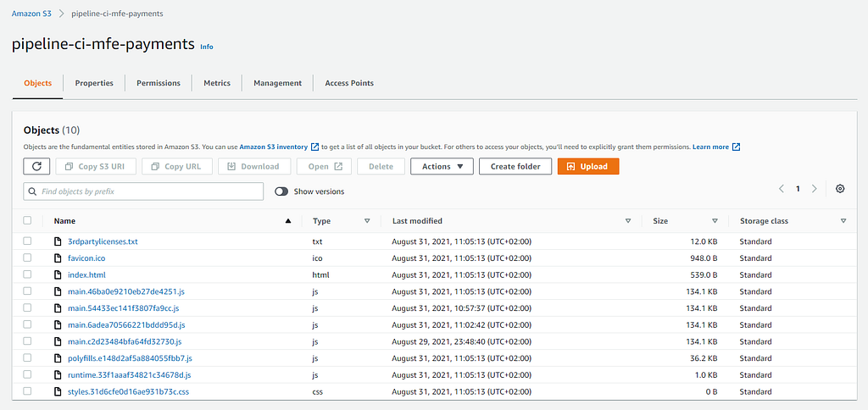Click the previous page arrow
This screenshot has height=410, width=868.
pos(782,189)
